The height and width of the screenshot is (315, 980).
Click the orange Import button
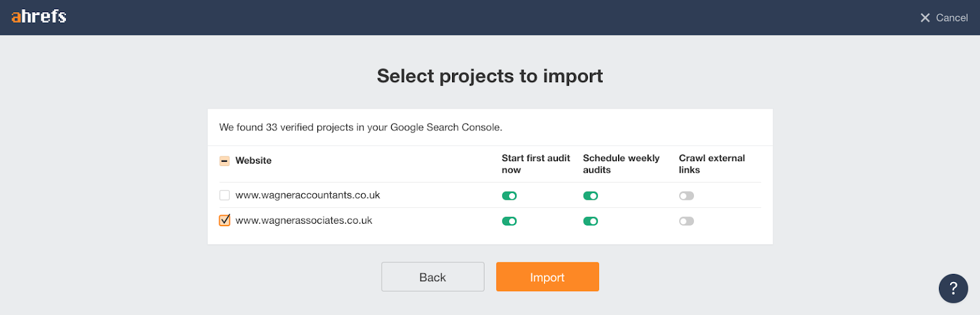click(547, 277)
